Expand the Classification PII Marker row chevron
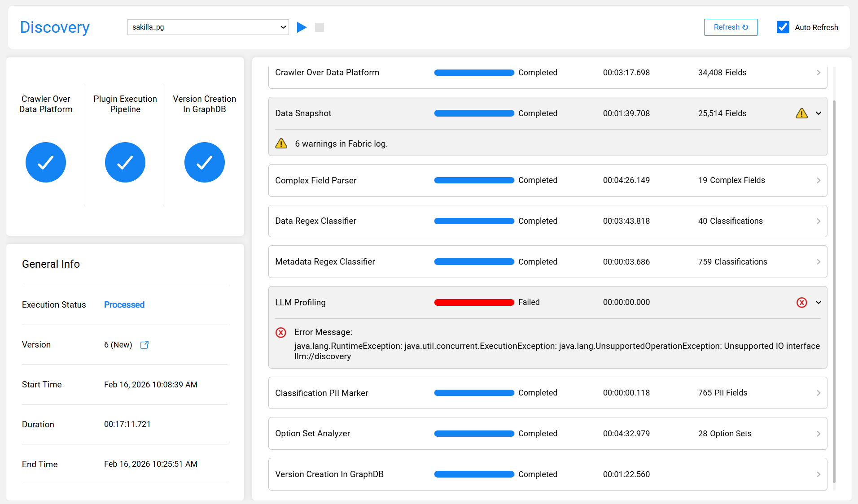Screen dimensions: 858x504 [x=819, y=393]
